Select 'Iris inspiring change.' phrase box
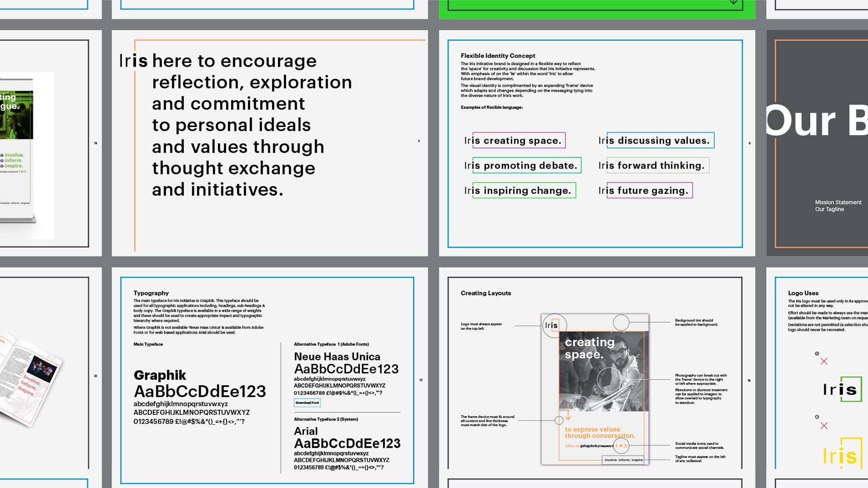The height and width of the screenshot is (488, 868). tap(524, 191)
